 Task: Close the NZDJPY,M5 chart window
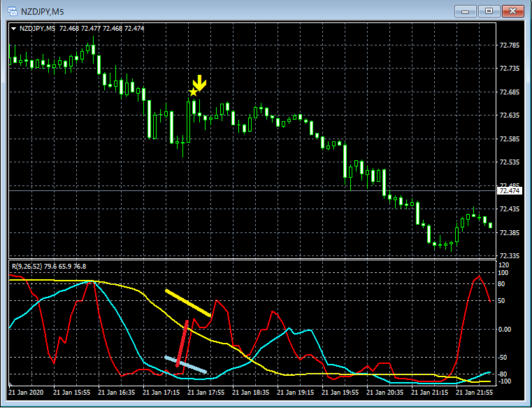512,11
